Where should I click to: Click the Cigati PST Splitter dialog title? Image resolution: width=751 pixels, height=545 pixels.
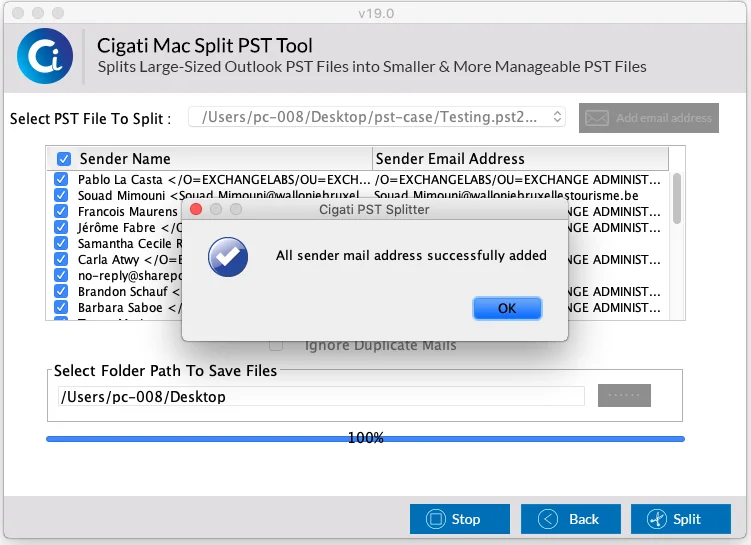point(374,209)
